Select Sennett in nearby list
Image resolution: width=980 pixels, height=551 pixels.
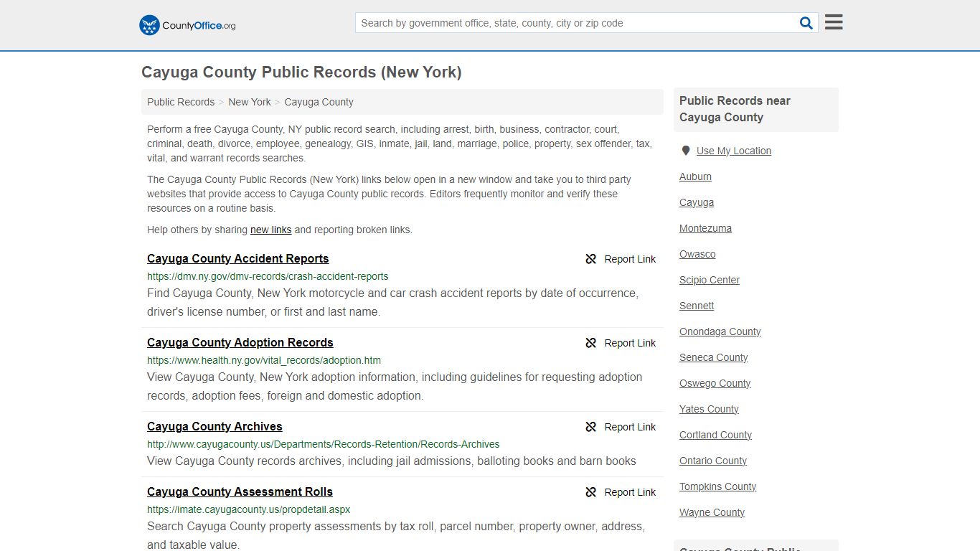point(697,306)
